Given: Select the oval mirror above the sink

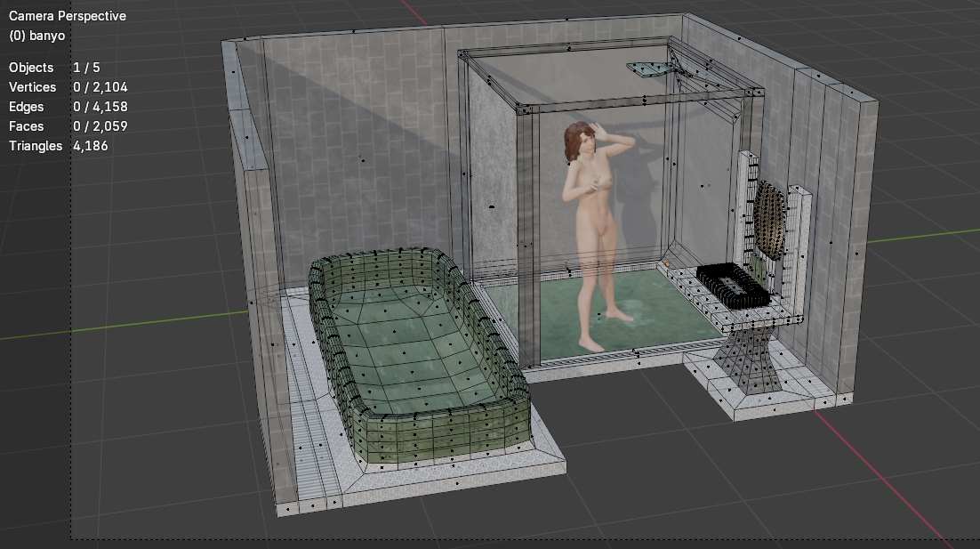Looking at the screenshot, I should [x=768, y=220].
